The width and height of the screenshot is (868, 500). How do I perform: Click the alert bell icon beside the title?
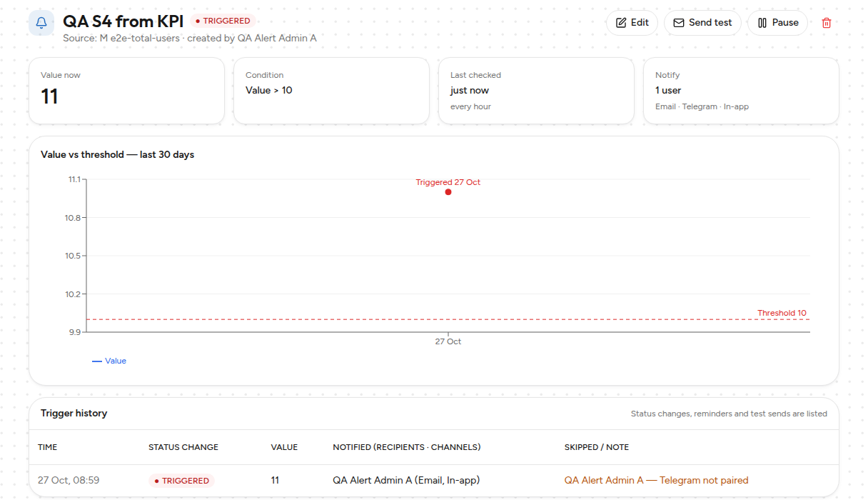click(x=41, y=23)
